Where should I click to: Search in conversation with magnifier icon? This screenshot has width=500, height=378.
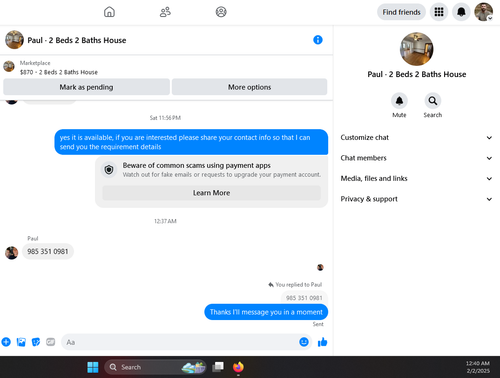(433, 101)
